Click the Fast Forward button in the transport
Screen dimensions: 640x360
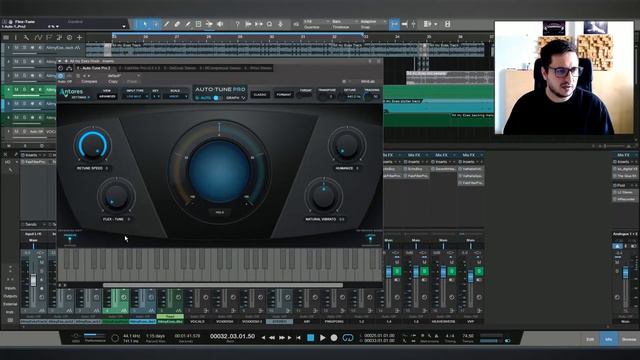pos(282,338)
